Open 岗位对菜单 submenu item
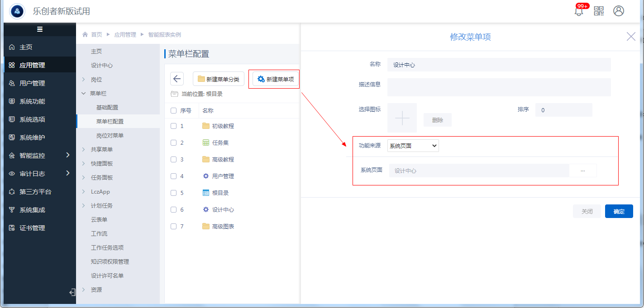This screenshot has width=644, height=308. [x=110, y=136]
